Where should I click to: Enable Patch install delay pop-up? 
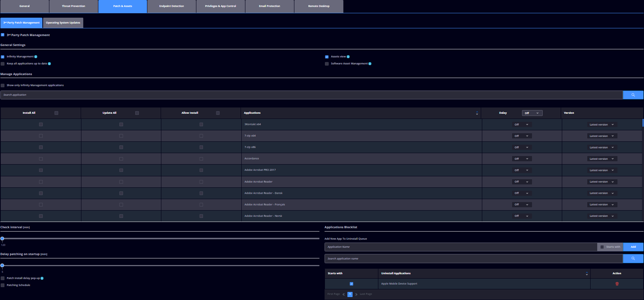click(x=3, y=278)
